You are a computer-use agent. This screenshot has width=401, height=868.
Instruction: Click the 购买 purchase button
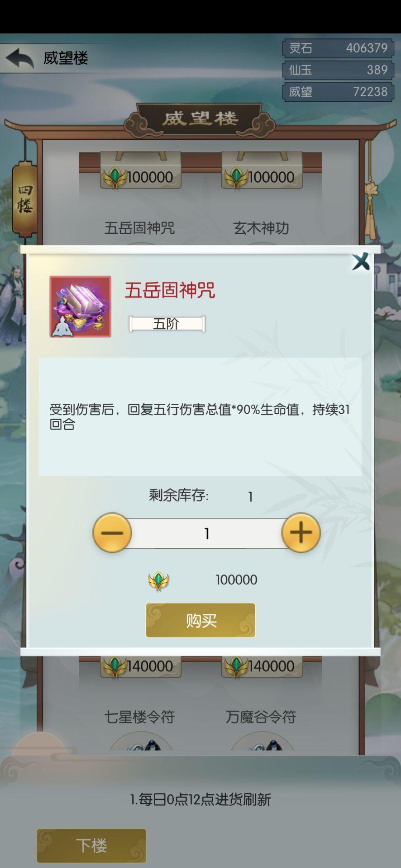pos(200,620)
